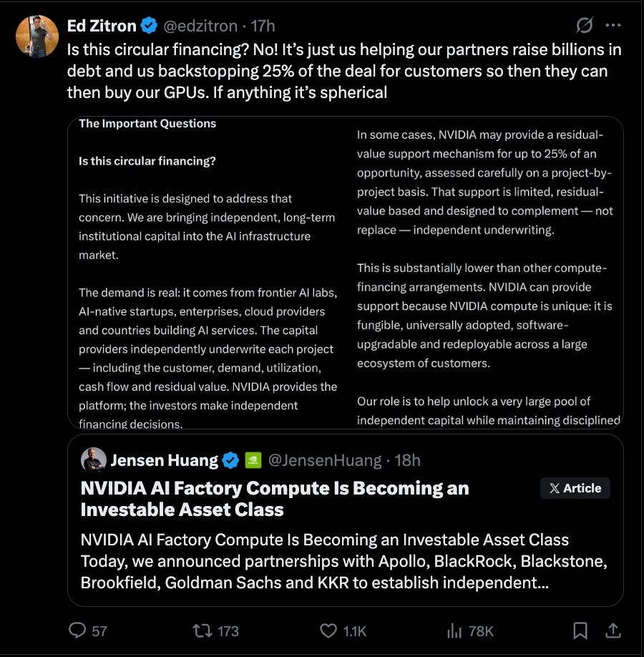
Task: Click the Grok slashed-circle icon
Action: click(584, 25)
